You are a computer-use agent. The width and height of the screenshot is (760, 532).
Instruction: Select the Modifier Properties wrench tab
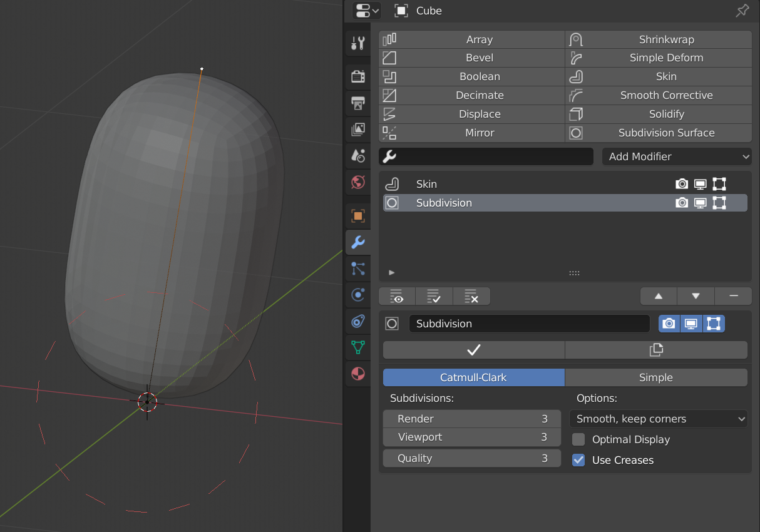pos(358,242)
